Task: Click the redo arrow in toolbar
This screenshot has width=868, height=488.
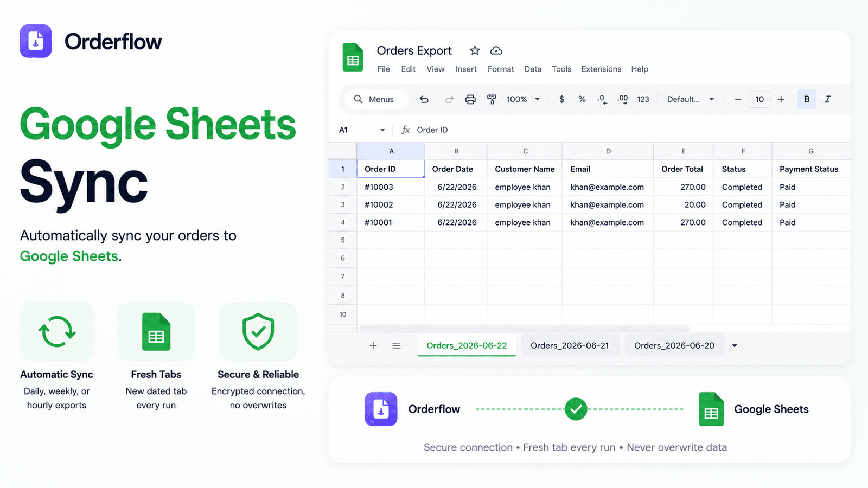Action: point(449,99)
